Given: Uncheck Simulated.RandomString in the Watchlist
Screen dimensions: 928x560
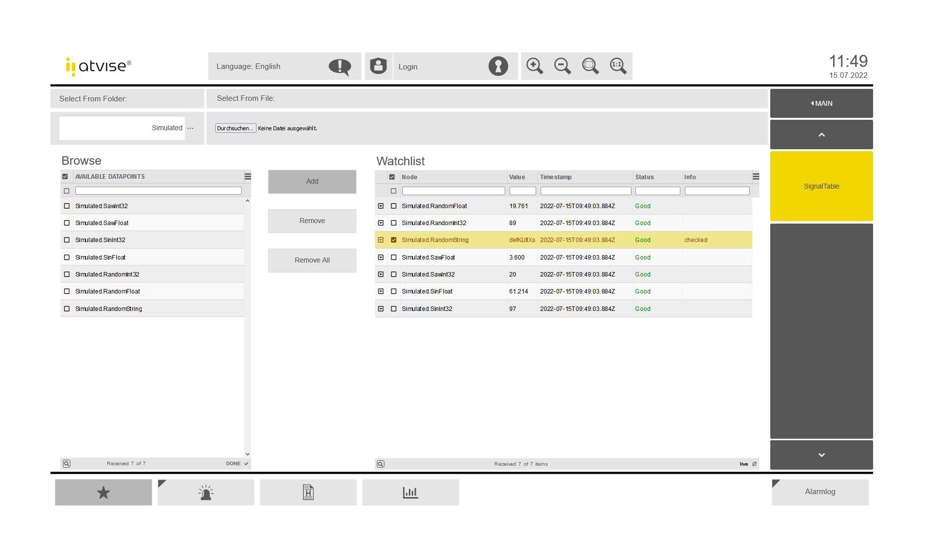Looking at the screenshot, I should (393, 240).
